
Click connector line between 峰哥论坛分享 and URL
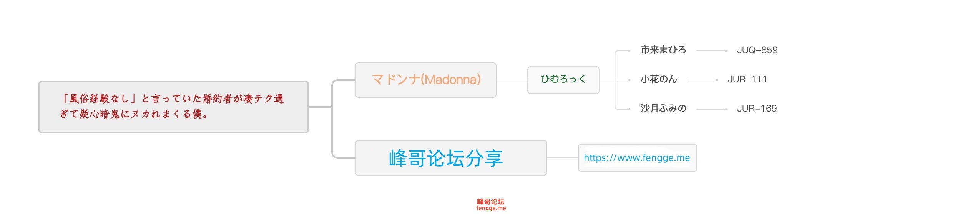point(563,158)
